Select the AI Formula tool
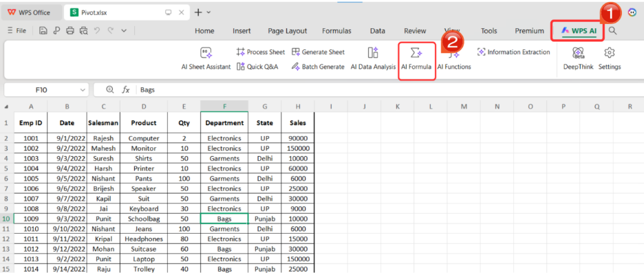Image resolution: width=644 pixels, height=275 pixels. point(416,58)
